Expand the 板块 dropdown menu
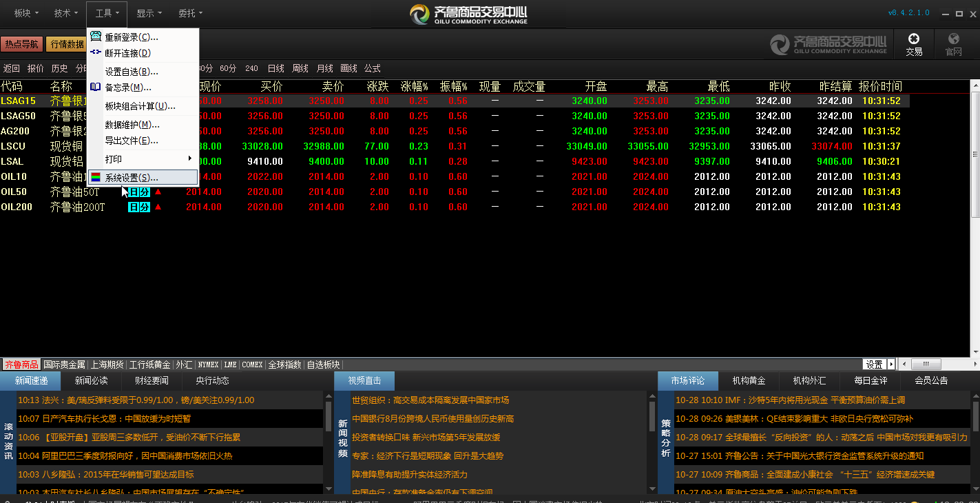The height and width of the screenshot is (503, 980). (x=27, y=13)
